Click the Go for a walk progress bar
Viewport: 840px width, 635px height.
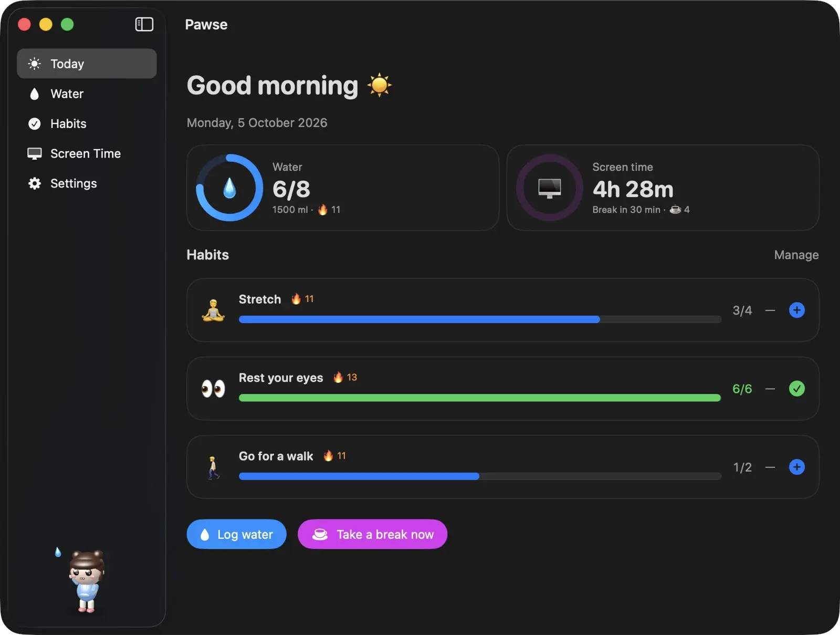tap(480, 476)
